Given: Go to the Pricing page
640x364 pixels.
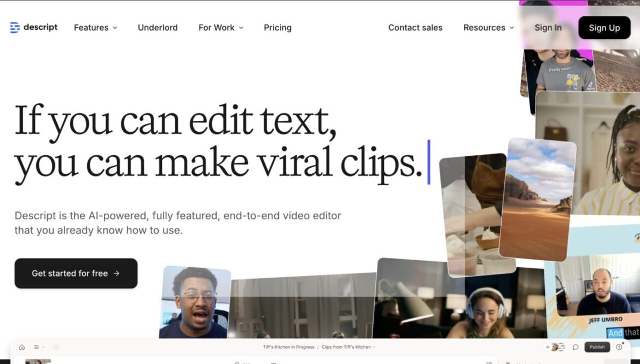Looking at the screenshot, I should click(x=277, y=27).
